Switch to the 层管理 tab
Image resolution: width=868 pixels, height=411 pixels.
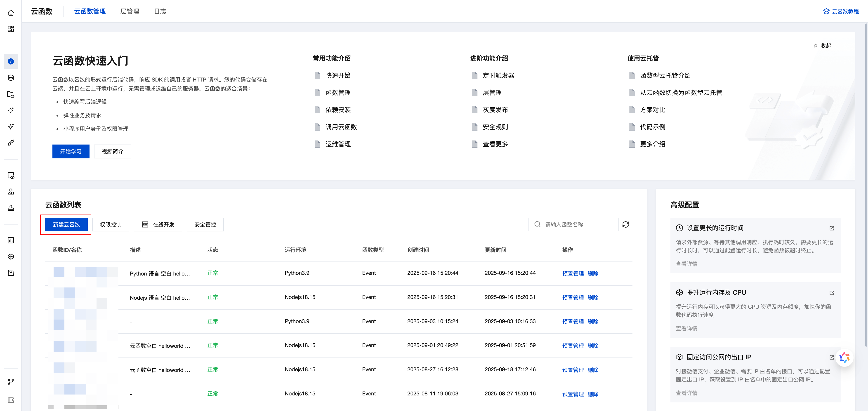(129, 12)
